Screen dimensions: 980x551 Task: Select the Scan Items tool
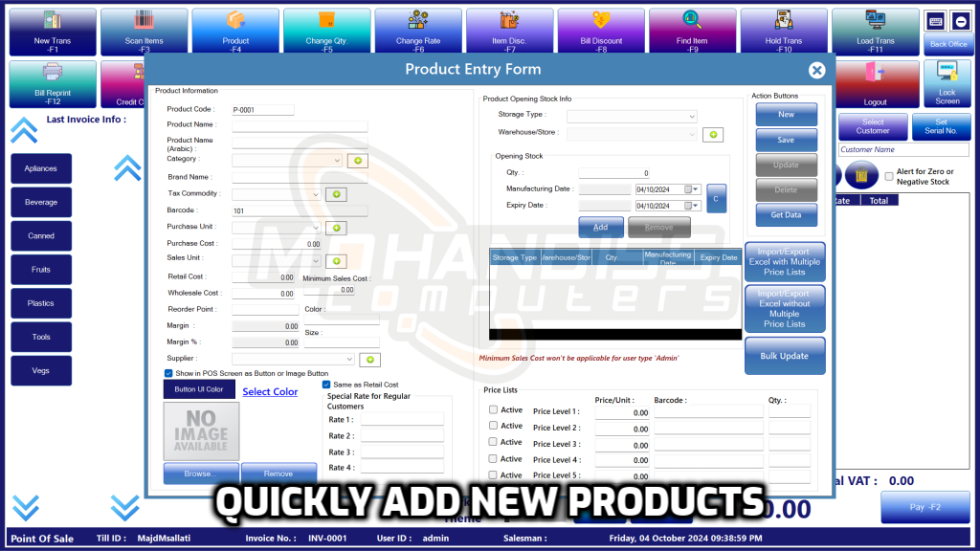coord(144,29)
